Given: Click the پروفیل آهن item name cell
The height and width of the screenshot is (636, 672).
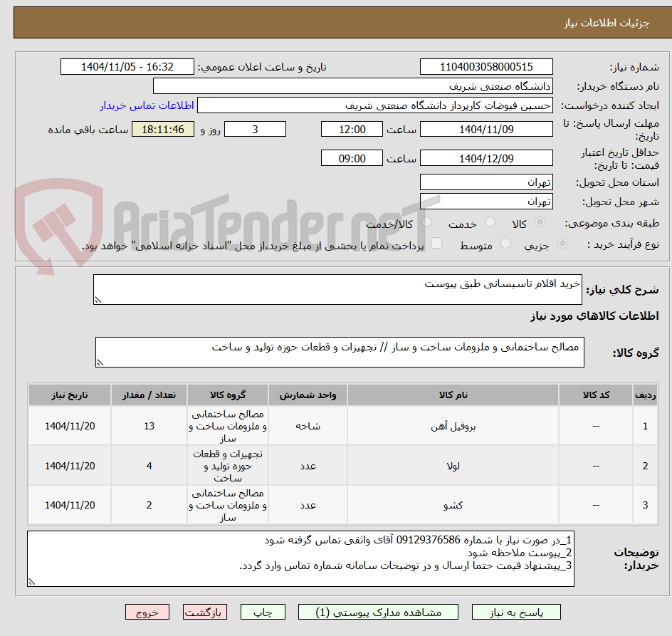Looking at the screenshot, I should pos(453,426).
